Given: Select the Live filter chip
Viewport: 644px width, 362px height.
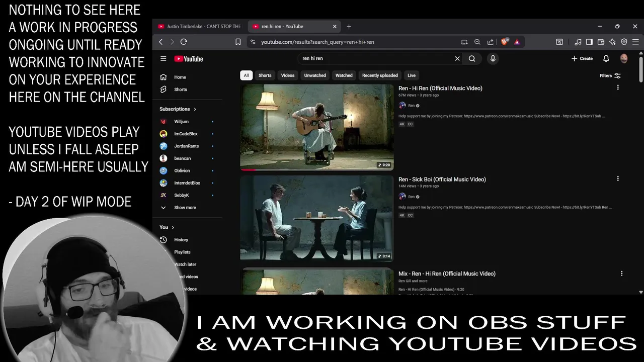Looking at the screenshot, I should 412,75.
